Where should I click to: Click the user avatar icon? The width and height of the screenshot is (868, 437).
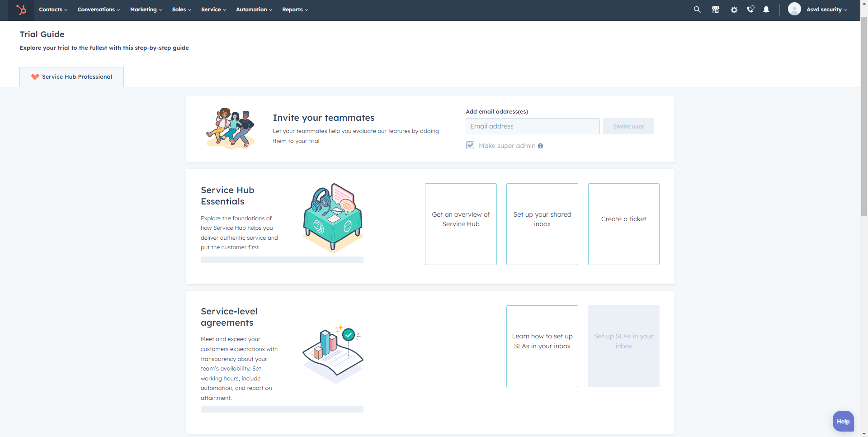point(794,9)
